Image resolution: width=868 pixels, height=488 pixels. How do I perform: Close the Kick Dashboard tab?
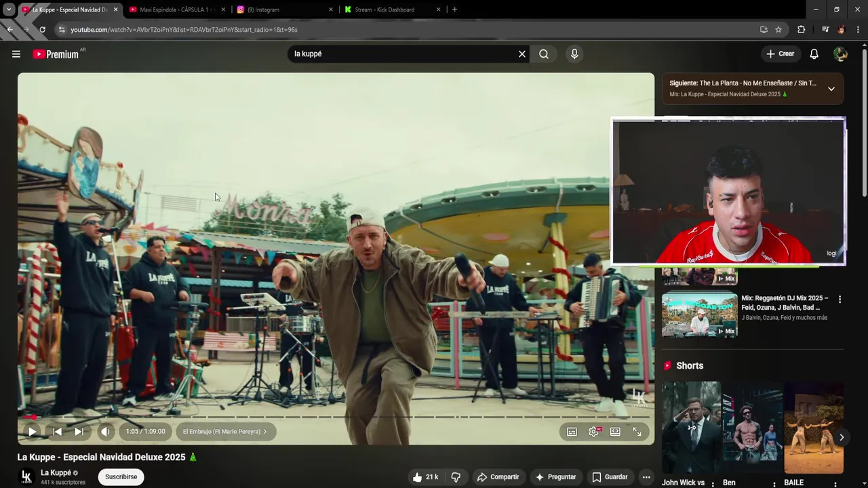pos(438,10)
